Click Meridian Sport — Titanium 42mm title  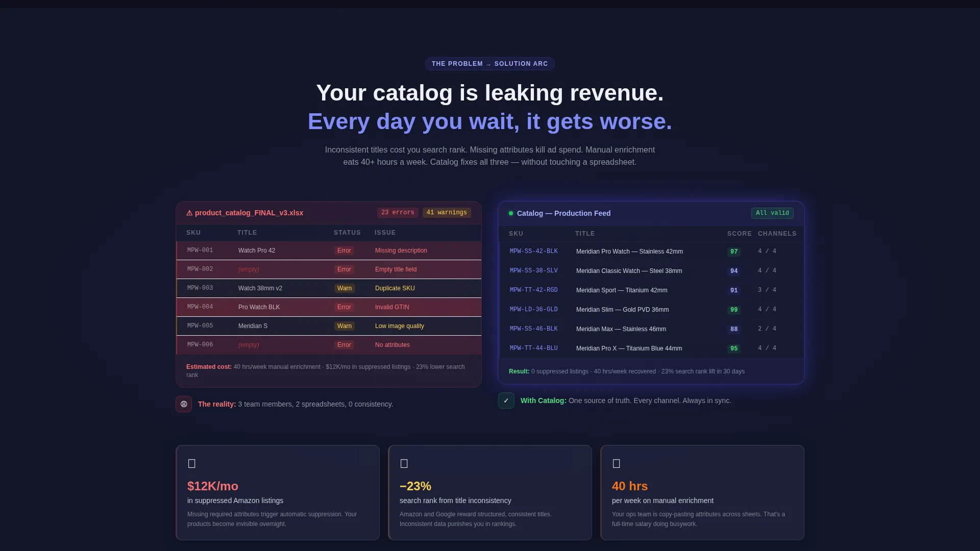click(622, 290)
